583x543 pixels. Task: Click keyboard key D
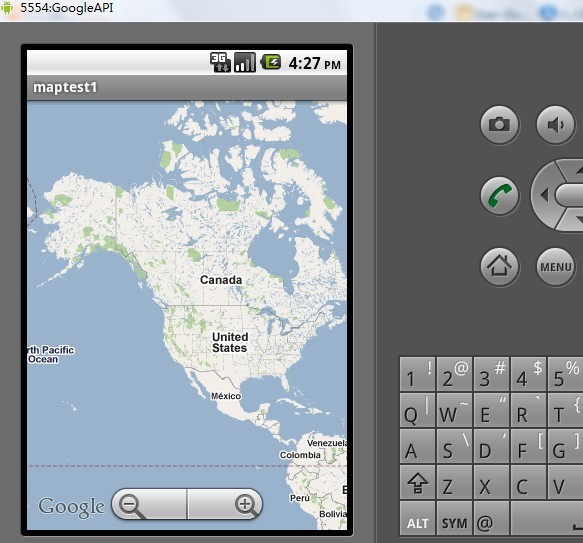[x=492, y=446]
